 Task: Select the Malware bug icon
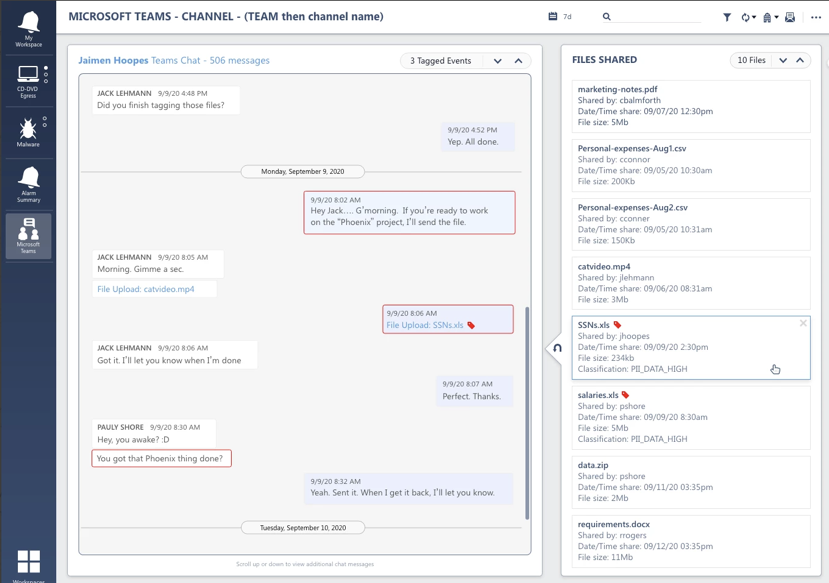click(28, 131)
